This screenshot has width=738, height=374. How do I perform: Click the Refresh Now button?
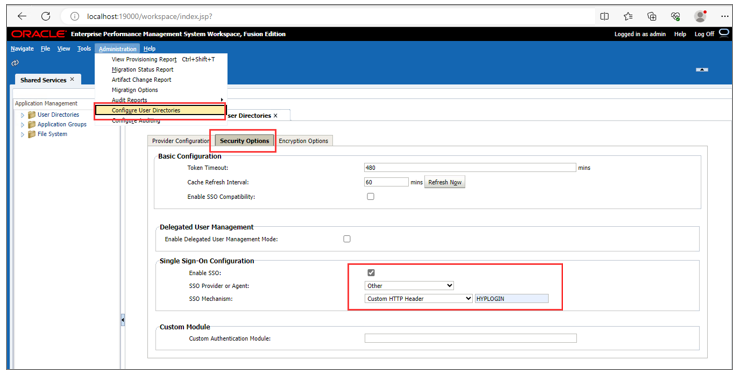pyautogui.click(x=445, y=182)
